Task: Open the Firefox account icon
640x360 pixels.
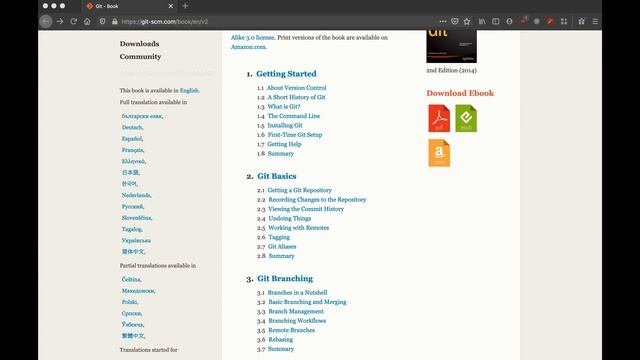Action: pyautogui.click(x=509, y=22)
